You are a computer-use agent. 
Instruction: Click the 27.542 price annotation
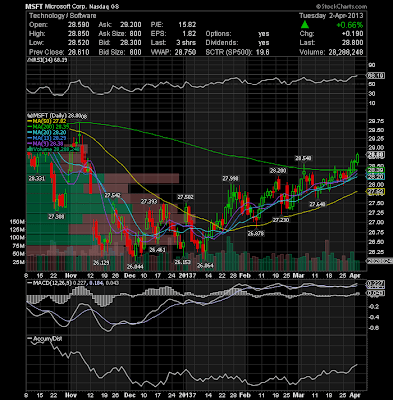point(112,195)
